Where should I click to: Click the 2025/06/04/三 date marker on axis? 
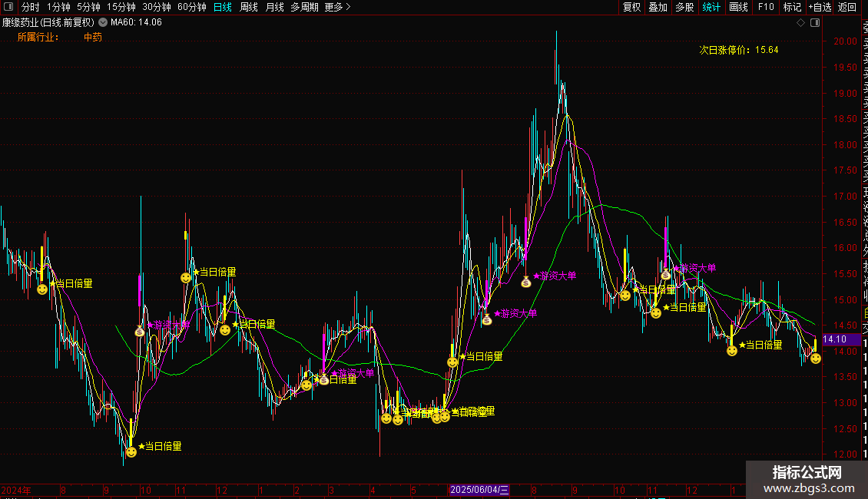pyautogui.click(x=479, y=490)
